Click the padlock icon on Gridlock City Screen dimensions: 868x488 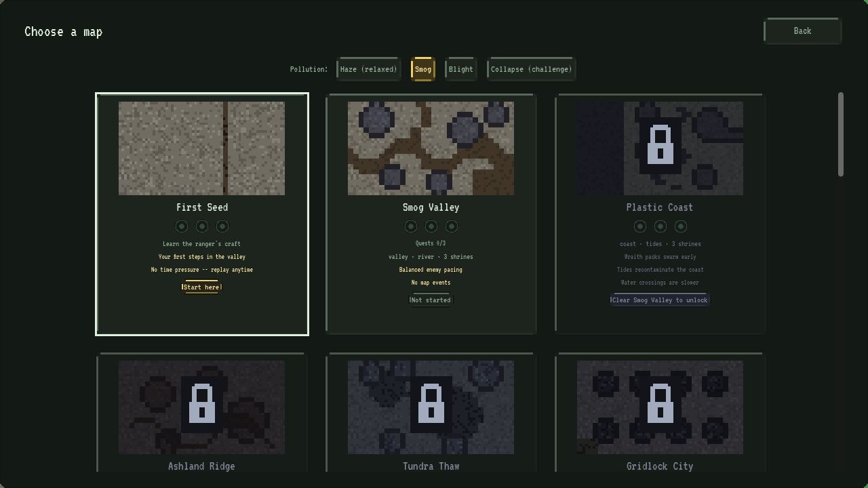pos(660,403)
